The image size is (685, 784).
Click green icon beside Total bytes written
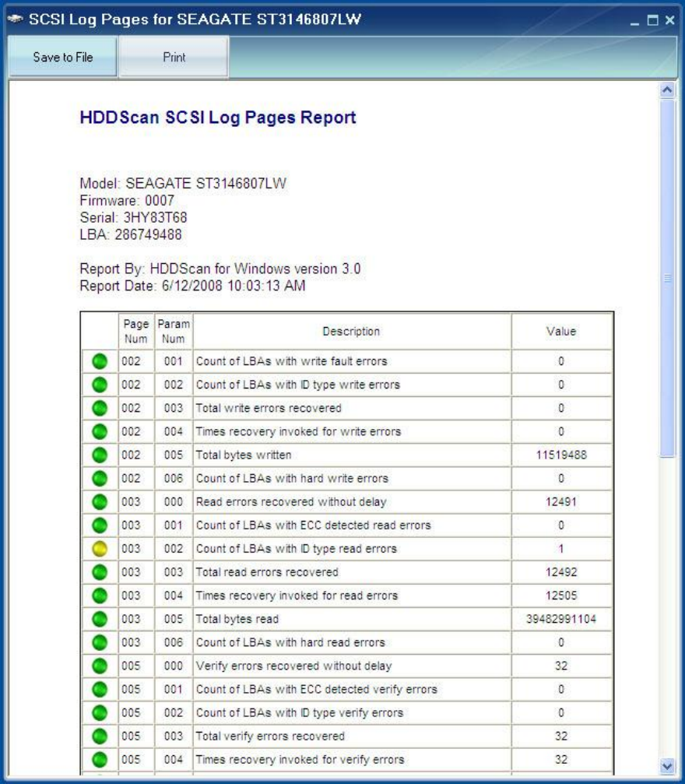click(100, 455)
